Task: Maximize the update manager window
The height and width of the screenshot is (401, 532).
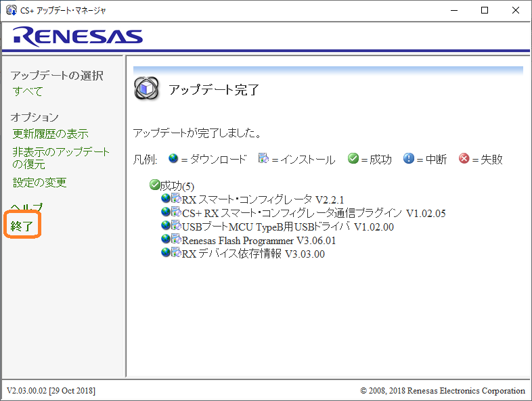Action: 485,10
